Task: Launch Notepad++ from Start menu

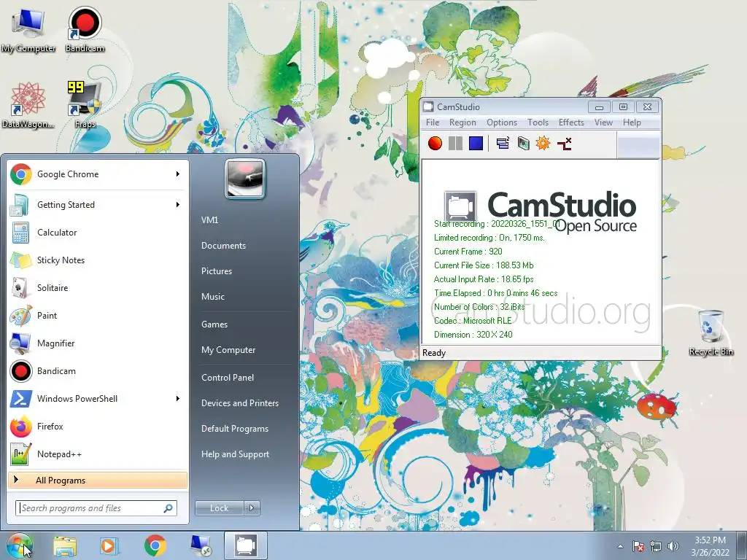Action: 98,454
